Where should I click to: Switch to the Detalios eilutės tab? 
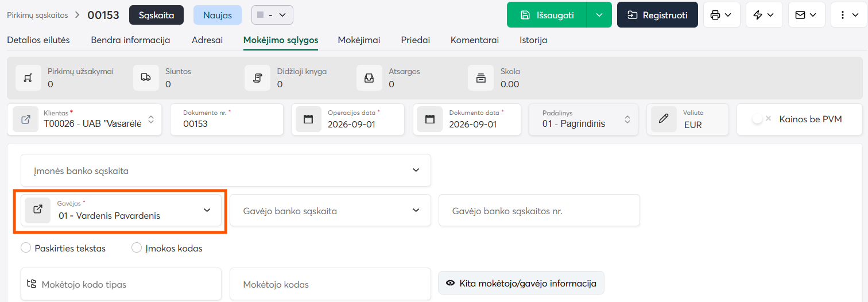pos(38,40)
